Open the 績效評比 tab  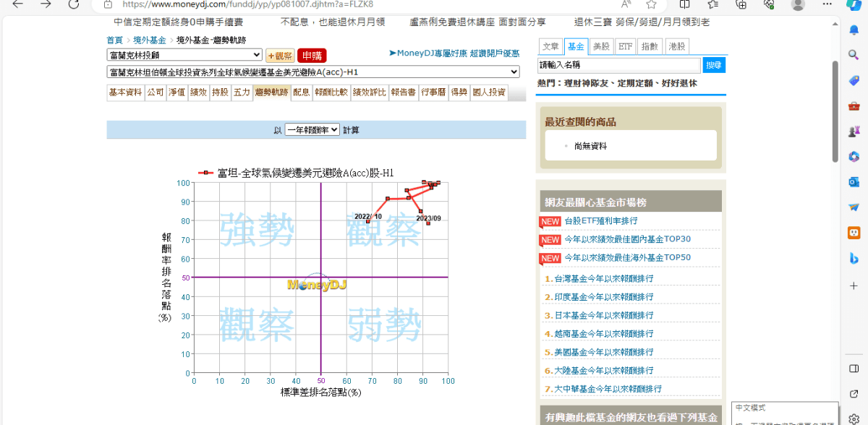[x=370, y=93]
